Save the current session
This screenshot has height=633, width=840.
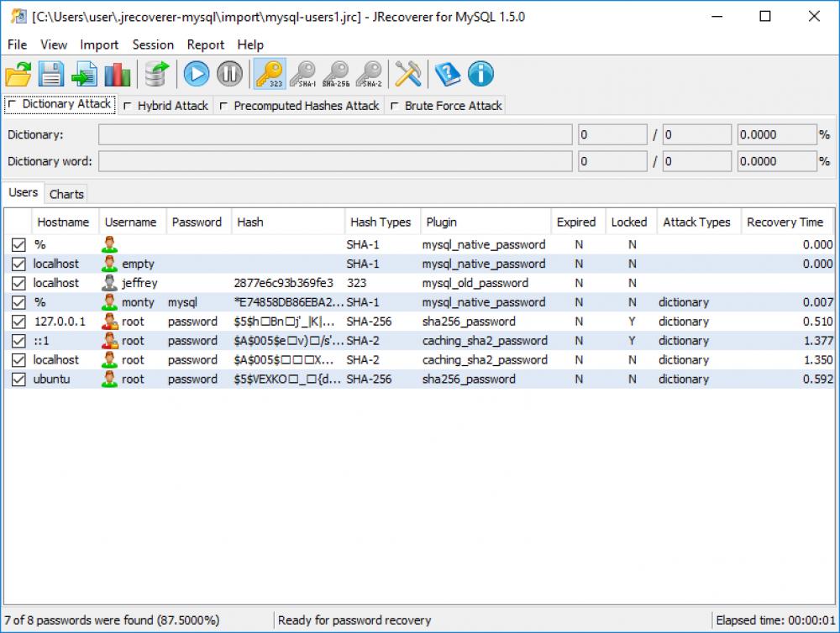50,74
